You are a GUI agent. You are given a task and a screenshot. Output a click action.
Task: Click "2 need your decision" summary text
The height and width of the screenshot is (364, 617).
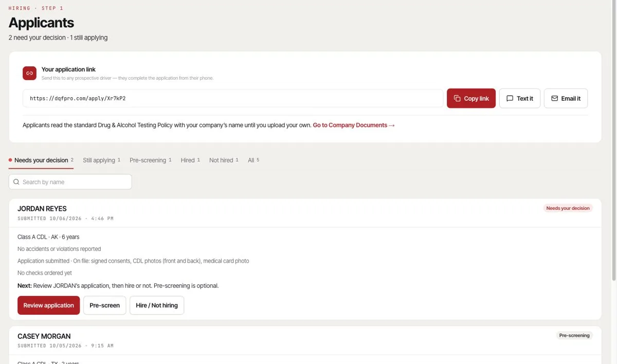pyautogui.click(x=37, y=38)
